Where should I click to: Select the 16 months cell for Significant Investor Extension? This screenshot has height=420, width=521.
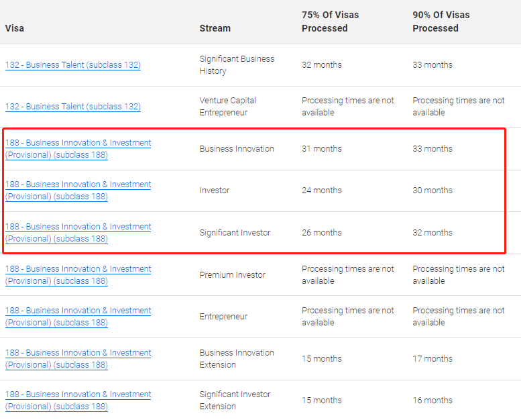pos(432,400)
